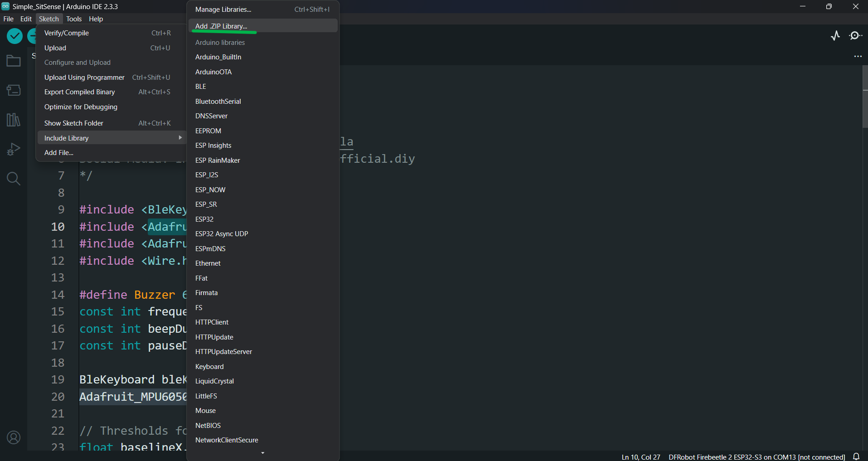Open the Search magnifier sidebar icon
The width and height of the screenshot is (868, 461).
pos(14,179)
